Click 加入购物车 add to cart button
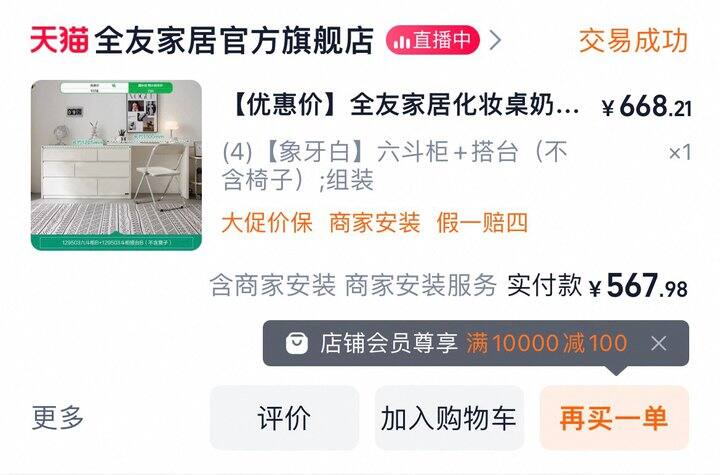This screenshot has width=720, height=475. pos(449,418)
